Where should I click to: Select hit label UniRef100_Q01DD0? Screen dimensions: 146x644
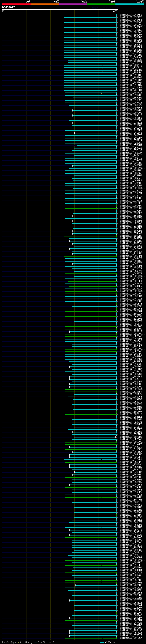131,90
